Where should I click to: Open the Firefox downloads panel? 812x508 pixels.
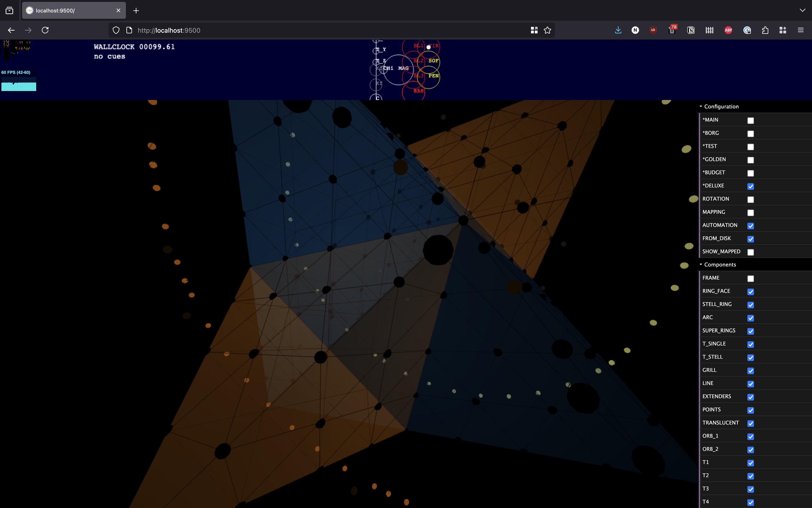(x=618, y=30)
